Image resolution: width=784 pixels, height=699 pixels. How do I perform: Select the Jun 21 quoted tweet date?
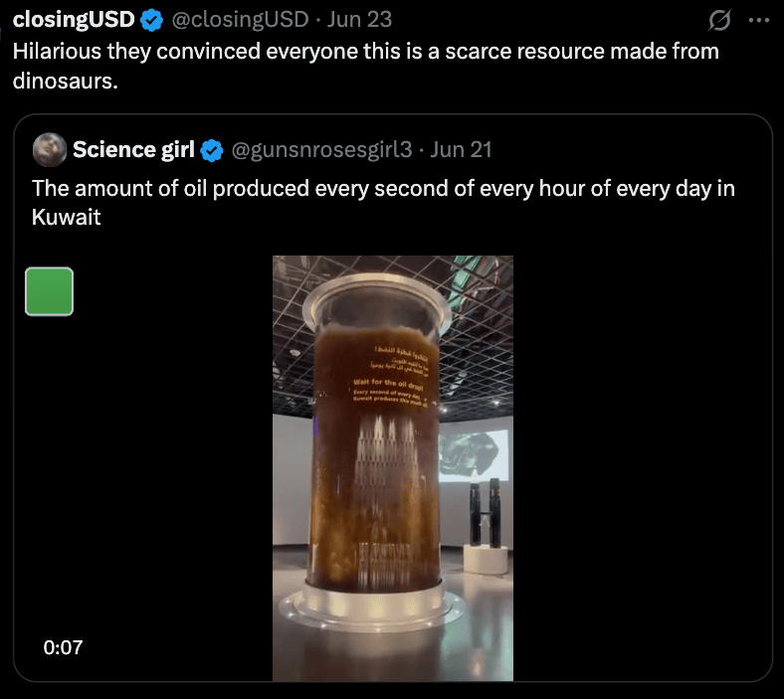click(462, 150)
